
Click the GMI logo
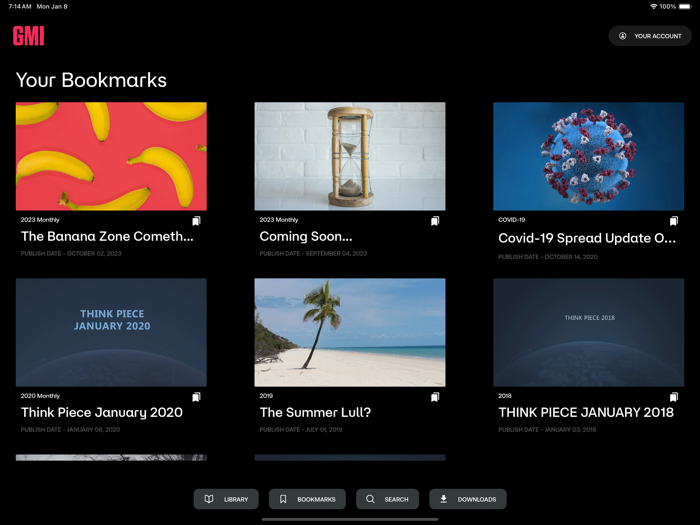click(29, 36)
